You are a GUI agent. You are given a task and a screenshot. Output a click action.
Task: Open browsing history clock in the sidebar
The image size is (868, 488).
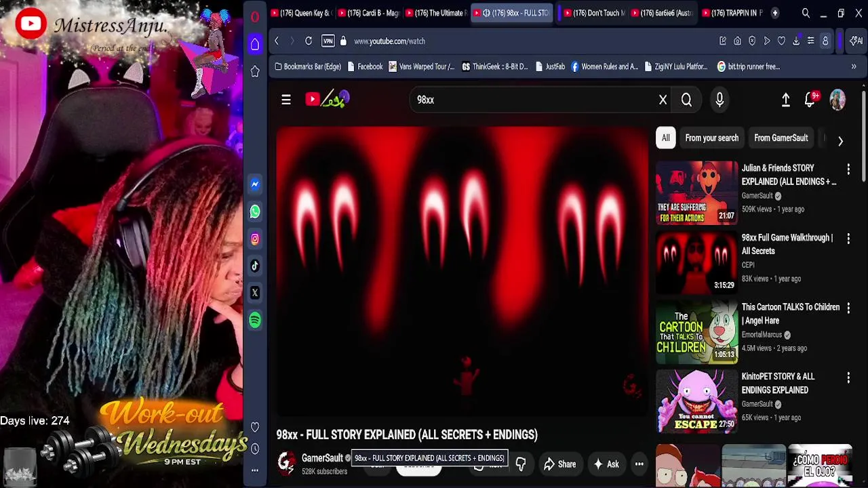pyautogui.click(x=255, y=449)
